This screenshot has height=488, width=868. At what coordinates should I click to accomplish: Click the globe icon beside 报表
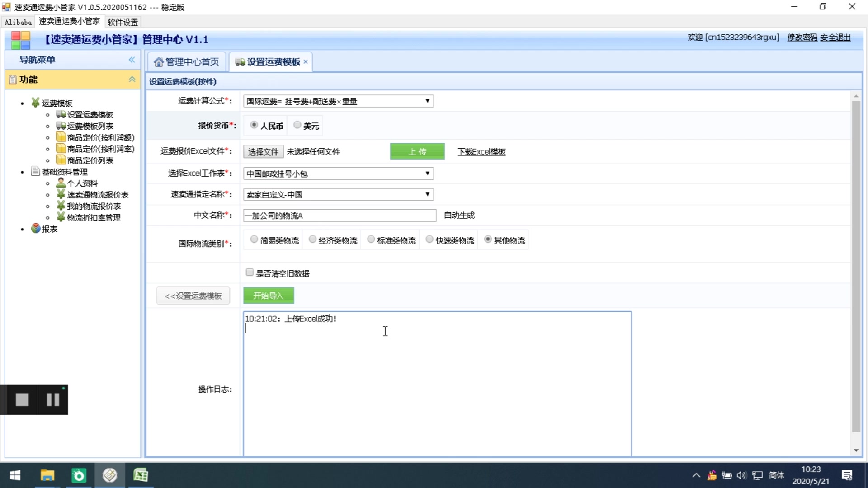tap(36, 228)
